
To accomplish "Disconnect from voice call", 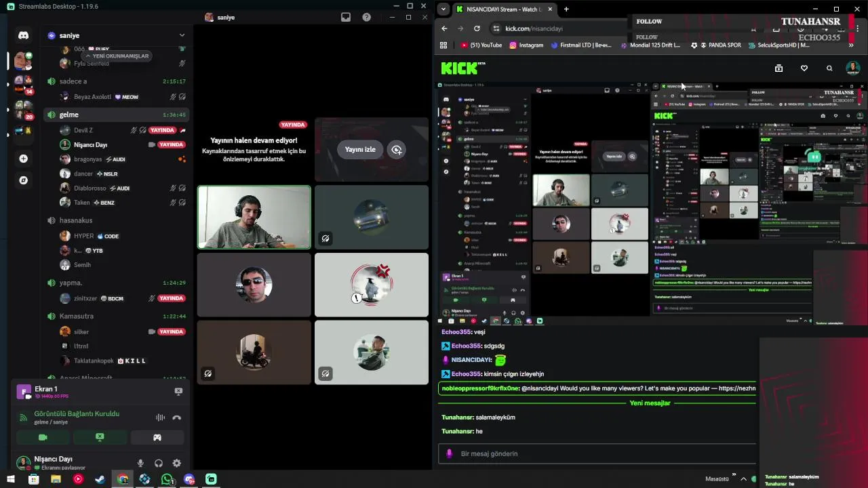I will tap(177, 418).
